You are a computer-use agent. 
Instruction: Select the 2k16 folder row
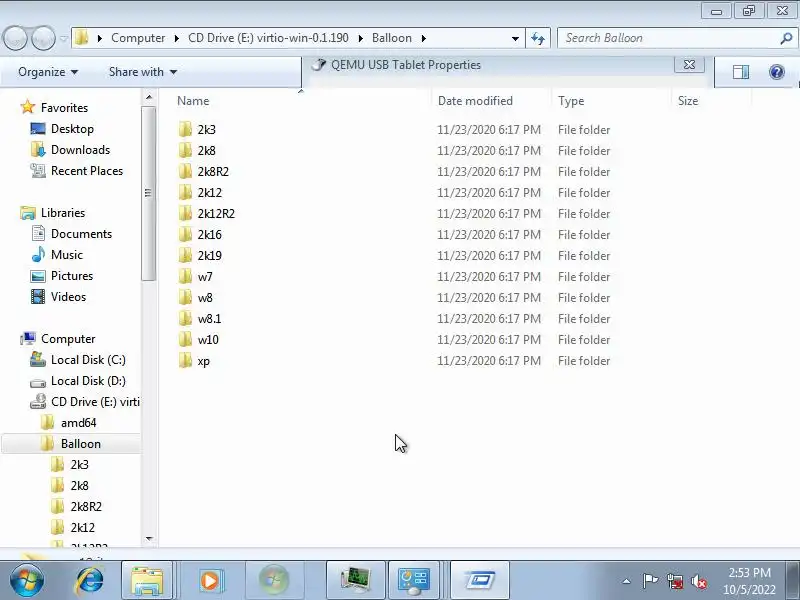[x=393, y=235]
